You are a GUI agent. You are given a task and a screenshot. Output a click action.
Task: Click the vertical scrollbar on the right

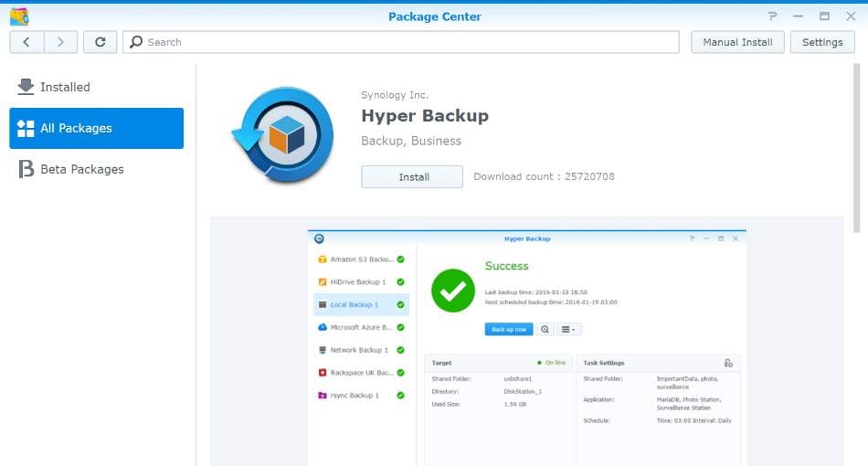tap(856, 148)
